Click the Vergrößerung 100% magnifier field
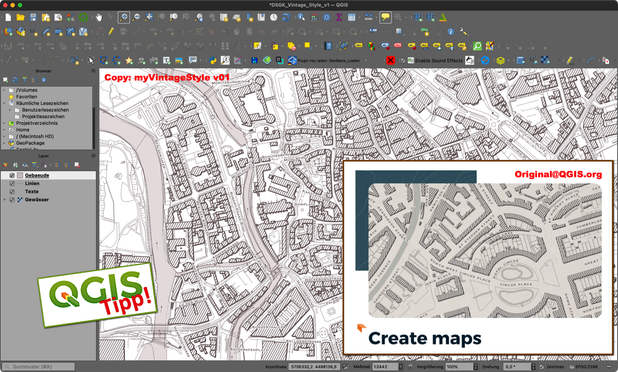The width and height of the screenshot is (618, 372). point(461,367)
